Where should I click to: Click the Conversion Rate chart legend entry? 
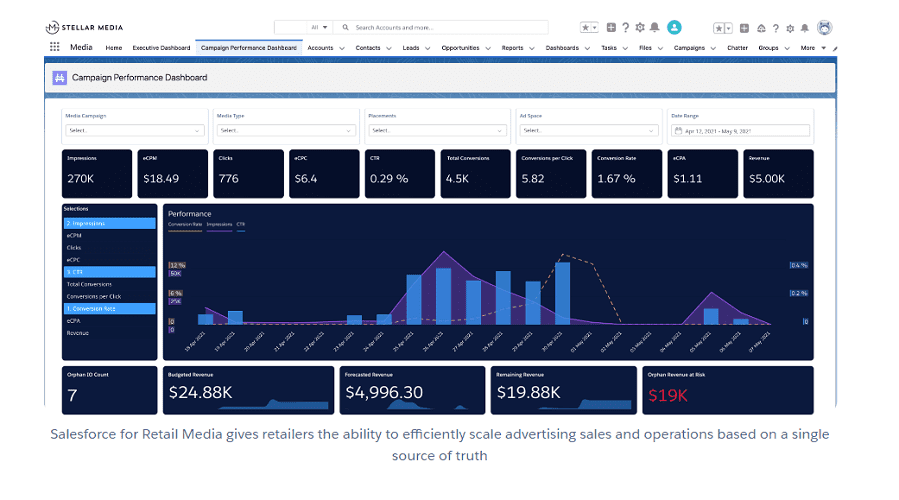point(185,225)
